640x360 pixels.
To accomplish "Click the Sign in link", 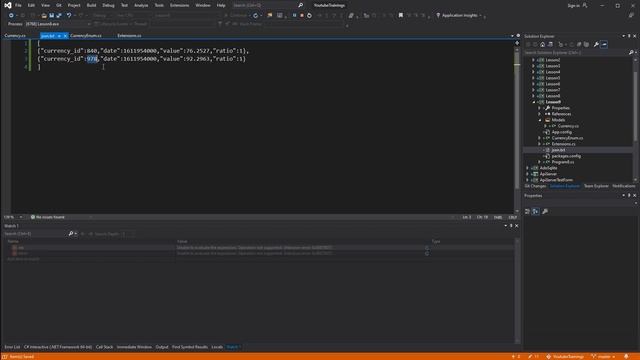I will point(573,5).
